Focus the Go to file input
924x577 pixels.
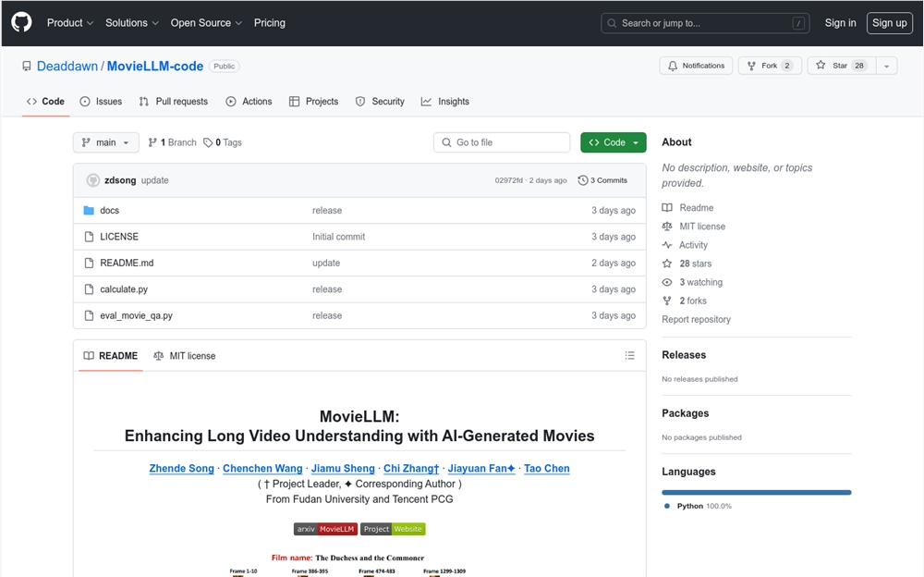pyautogui.click(x=502, y=142)
